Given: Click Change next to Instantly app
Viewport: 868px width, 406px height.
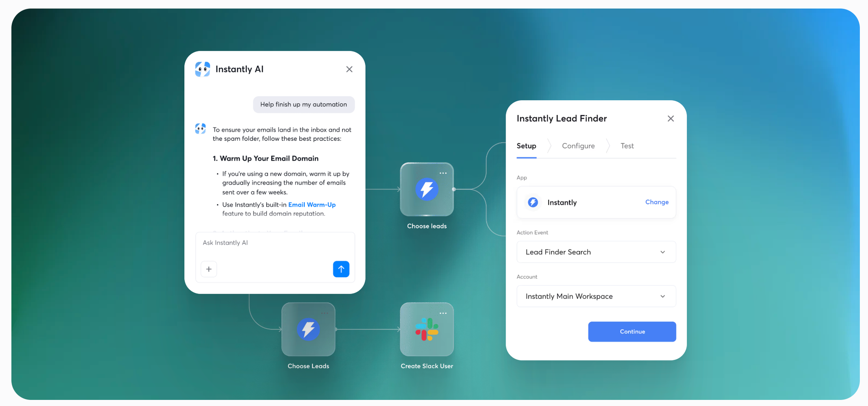Looking at the screenshot, I should [x=657, y=202].
